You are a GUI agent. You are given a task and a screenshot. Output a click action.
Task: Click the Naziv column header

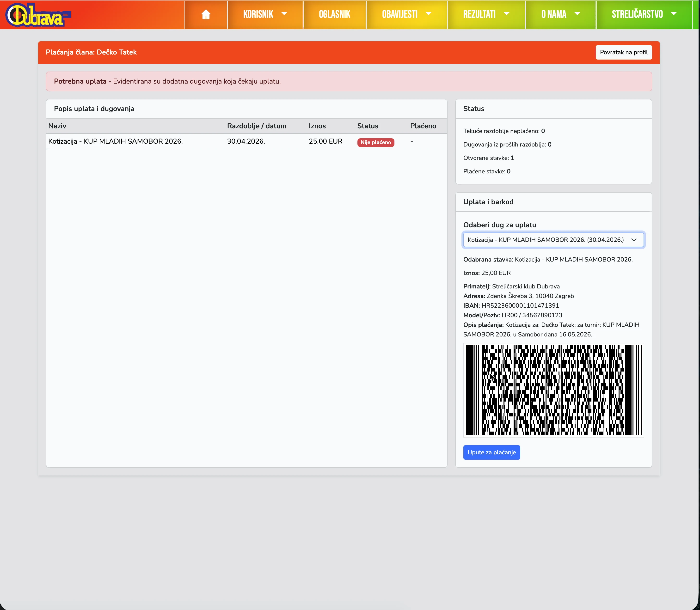pyautogui.click(x=57, y=126)
